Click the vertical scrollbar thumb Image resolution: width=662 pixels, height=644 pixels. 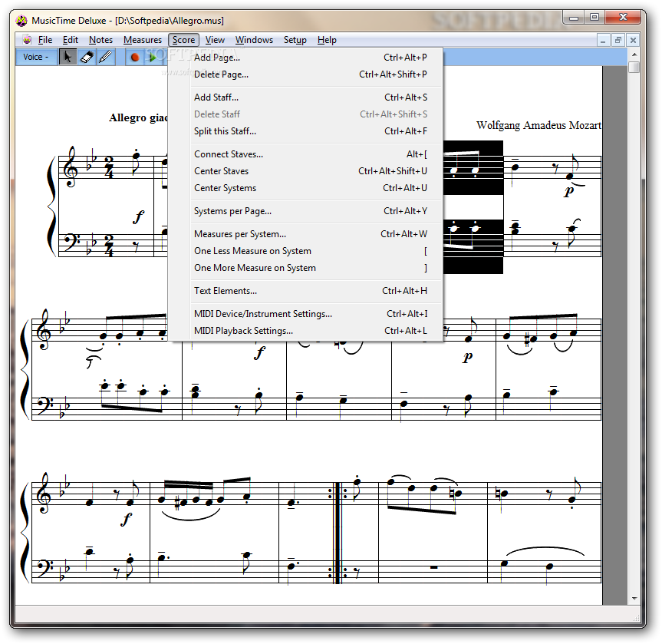point(634,68)
